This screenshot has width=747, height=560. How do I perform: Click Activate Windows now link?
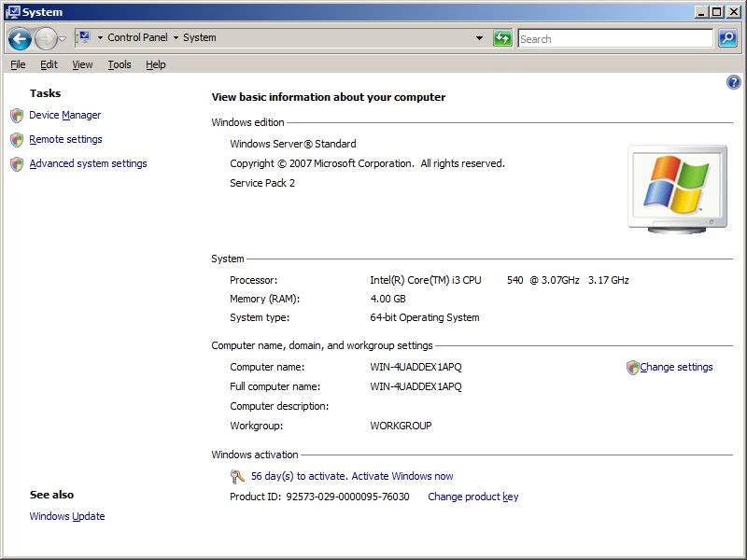point(402,476)
